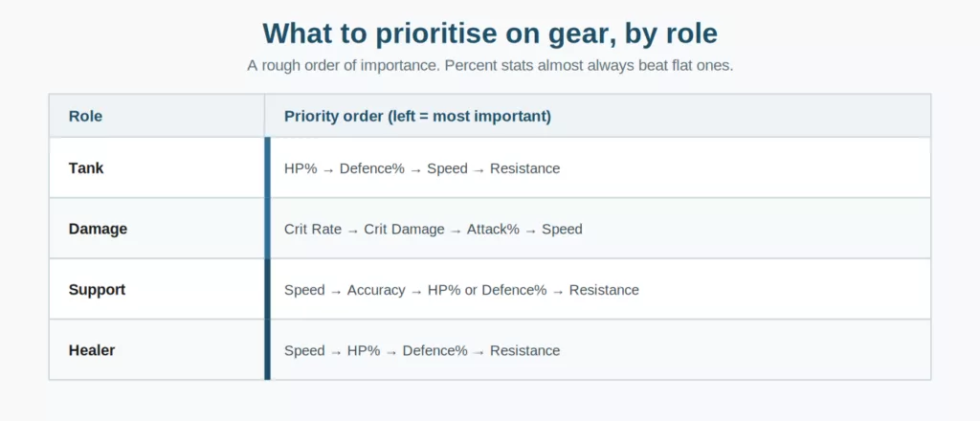Select the subtitle about percent stats
The image size is (980, 421).
point(490,66)
